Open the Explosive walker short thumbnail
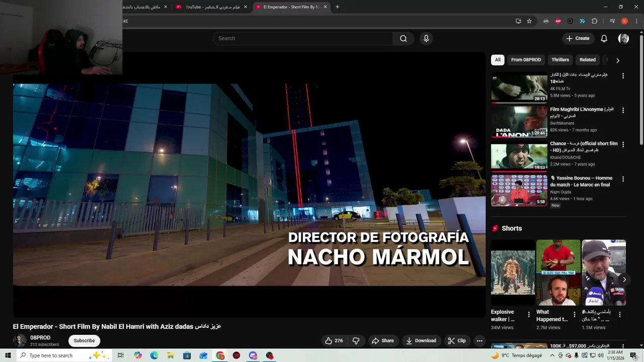 pyautogui.click(x=513, y=273)
